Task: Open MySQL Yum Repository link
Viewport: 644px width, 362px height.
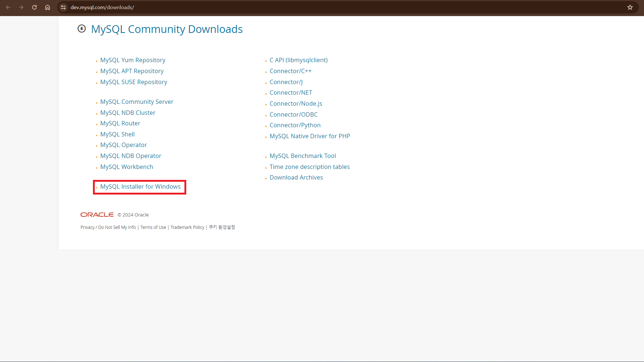Action: [133, 60]
